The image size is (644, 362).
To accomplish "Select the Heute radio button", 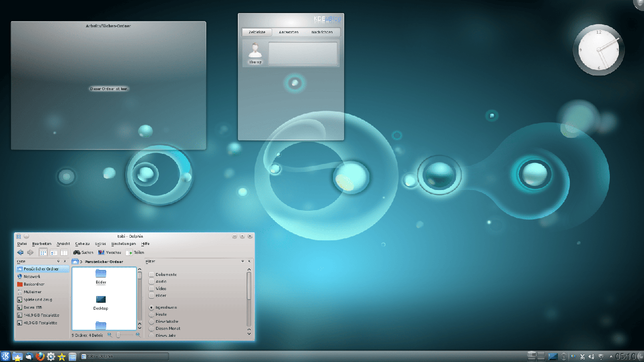I will coord(151,314).
